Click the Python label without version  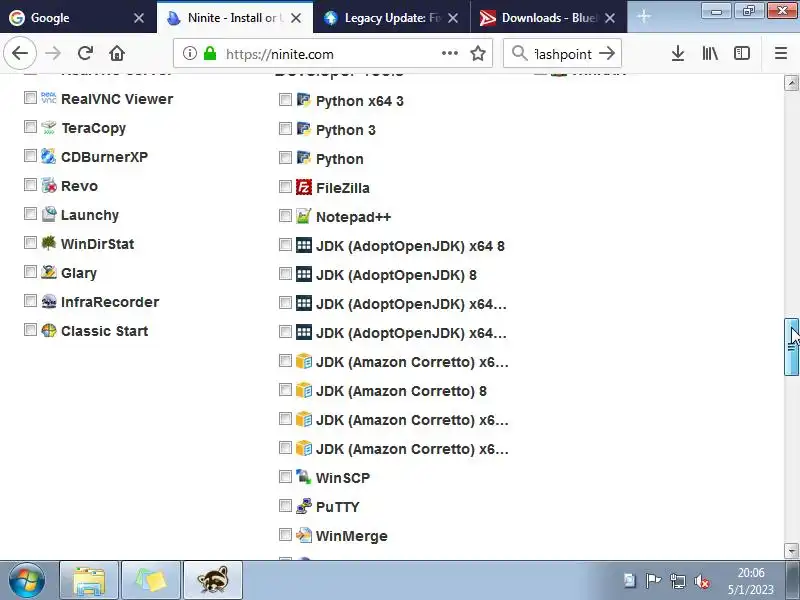coord(340,159)
